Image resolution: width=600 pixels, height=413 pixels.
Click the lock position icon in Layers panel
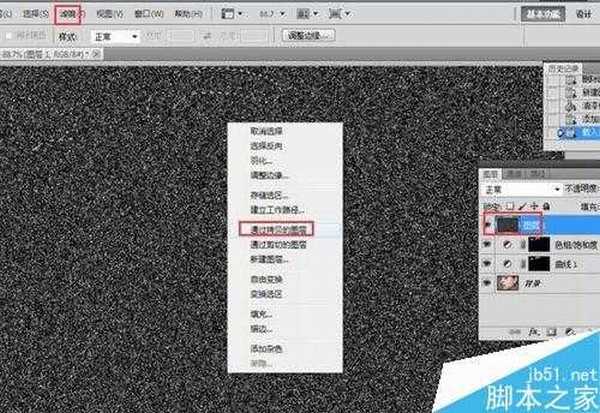(535, 206)
